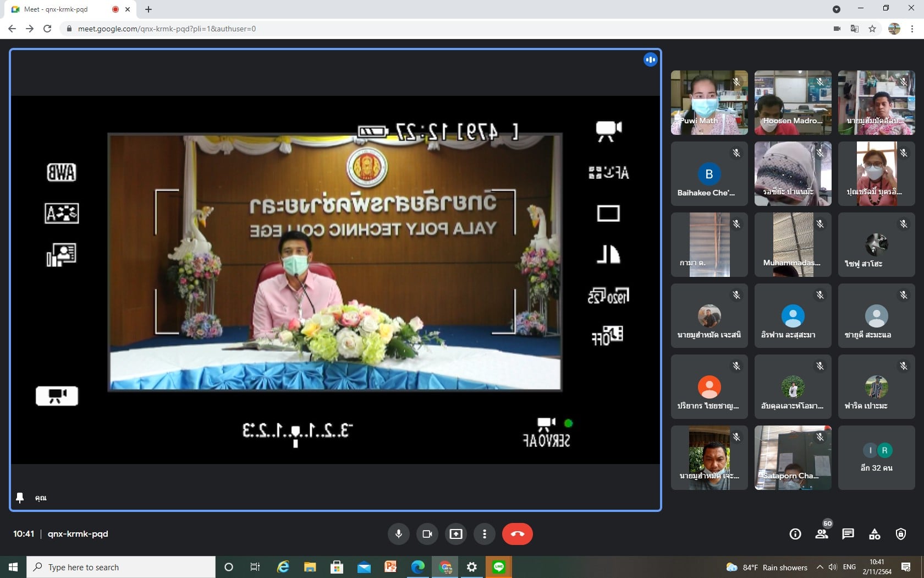The width and height of the screenshot is (924, 578).
Task: Click the Chrome back arrow
Action: coord(12,29)
